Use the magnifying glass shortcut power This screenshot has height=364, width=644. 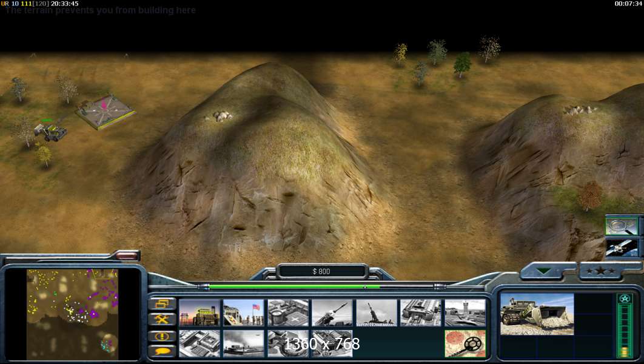point(622,226)
